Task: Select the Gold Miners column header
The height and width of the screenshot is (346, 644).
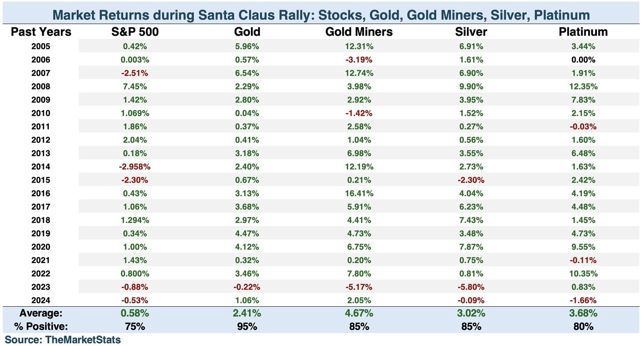Action: click(359, 32)
